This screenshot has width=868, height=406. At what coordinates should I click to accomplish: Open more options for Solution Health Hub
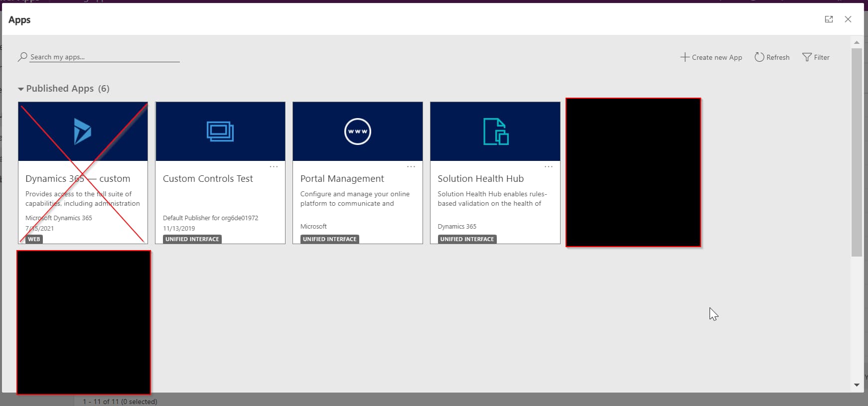pyautogui.click(x=549, y=167)
